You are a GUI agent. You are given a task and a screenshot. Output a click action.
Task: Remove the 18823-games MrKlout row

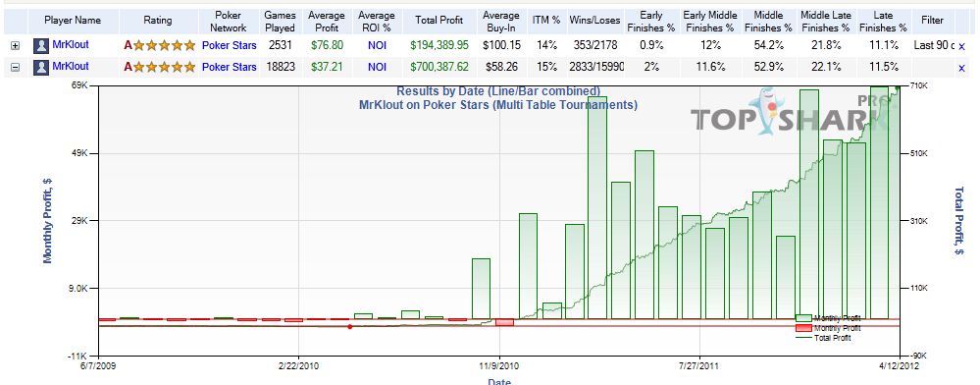[x=961, y=68]
